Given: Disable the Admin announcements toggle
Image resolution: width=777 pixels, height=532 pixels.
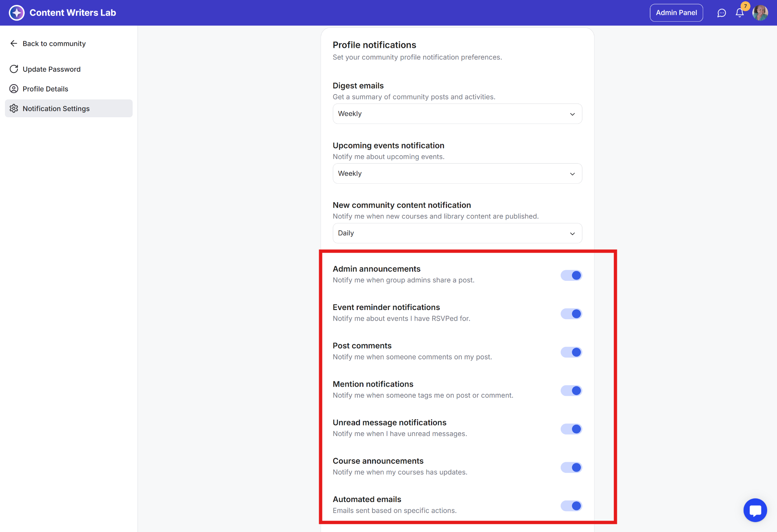Looking at the screenshot, I should [x=571, y=275].
